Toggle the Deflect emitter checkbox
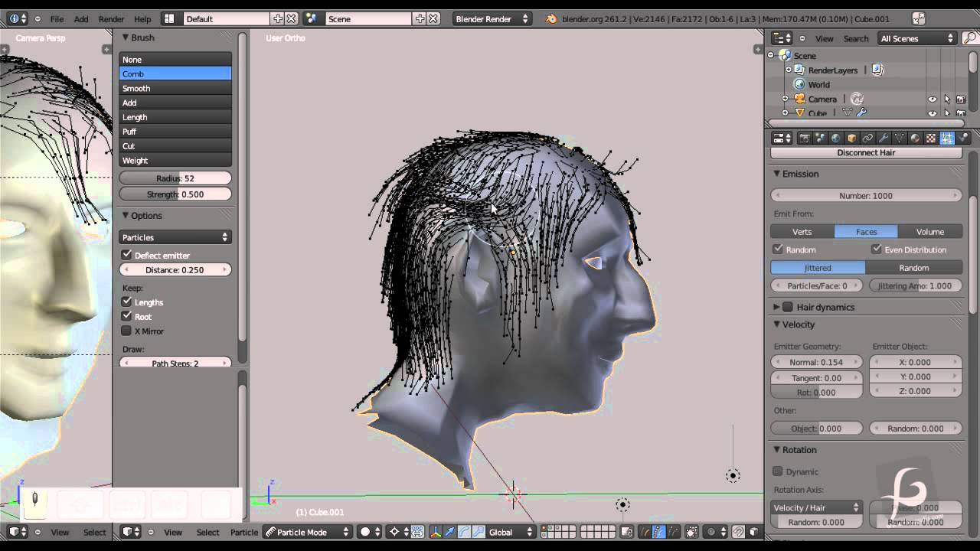980x551 pixels. (x=127, y=255)
